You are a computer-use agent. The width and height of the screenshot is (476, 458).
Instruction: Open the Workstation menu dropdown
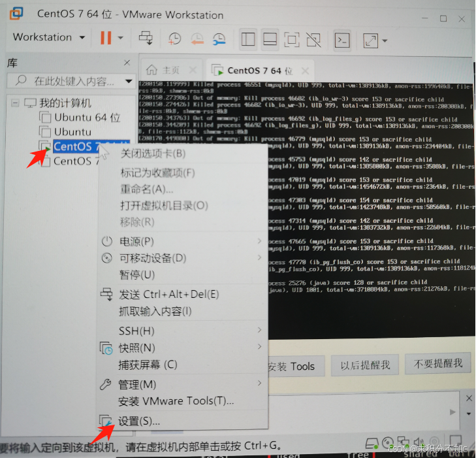pyautogui.click(x=48, y=37)
